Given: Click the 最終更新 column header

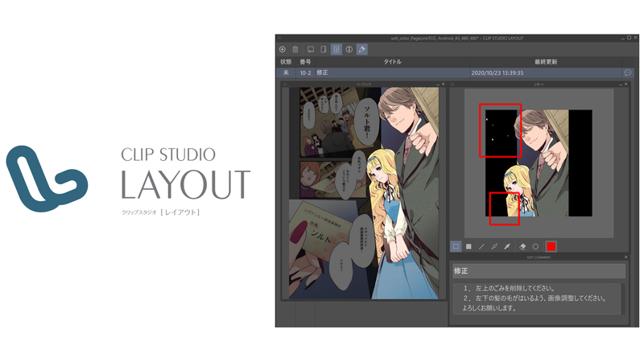Looking at the screenshot, I should pyautogui.click(x=546, y=62).
